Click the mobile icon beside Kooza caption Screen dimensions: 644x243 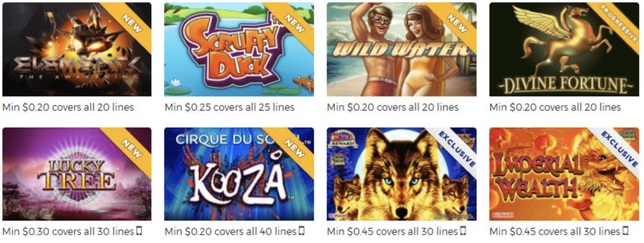302,231
